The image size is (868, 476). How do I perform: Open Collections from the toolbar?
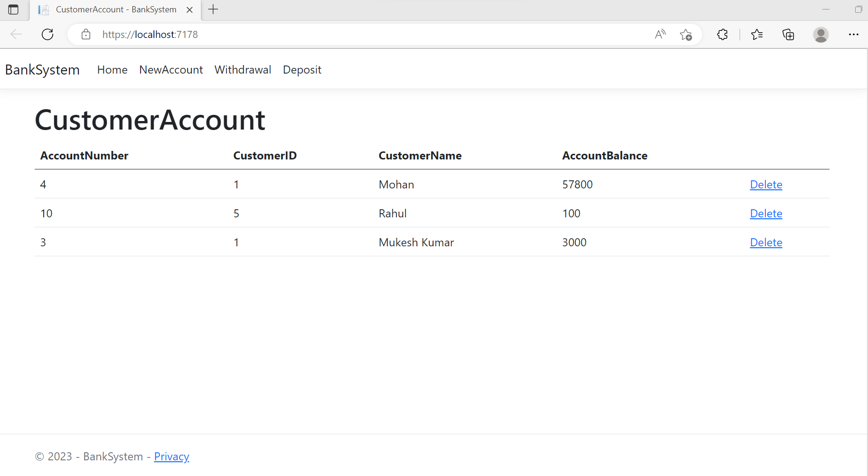click(788, 34)
